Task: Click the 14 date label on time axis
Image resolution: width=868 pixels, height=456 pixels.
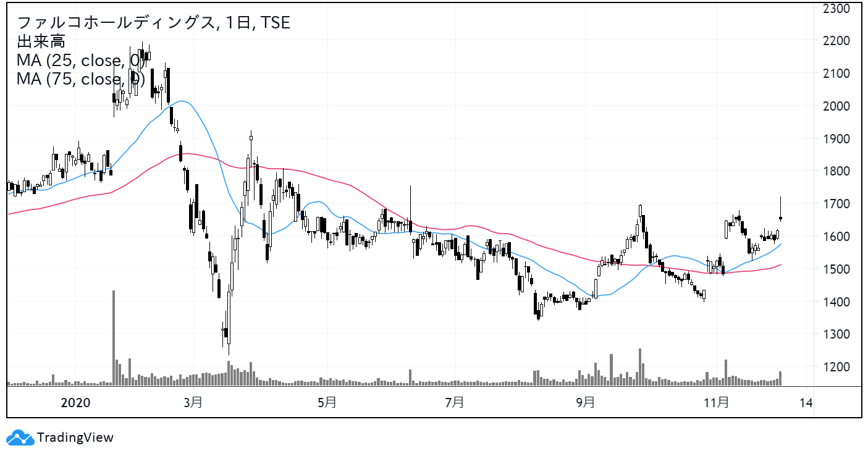Action: tap(806, 403)
